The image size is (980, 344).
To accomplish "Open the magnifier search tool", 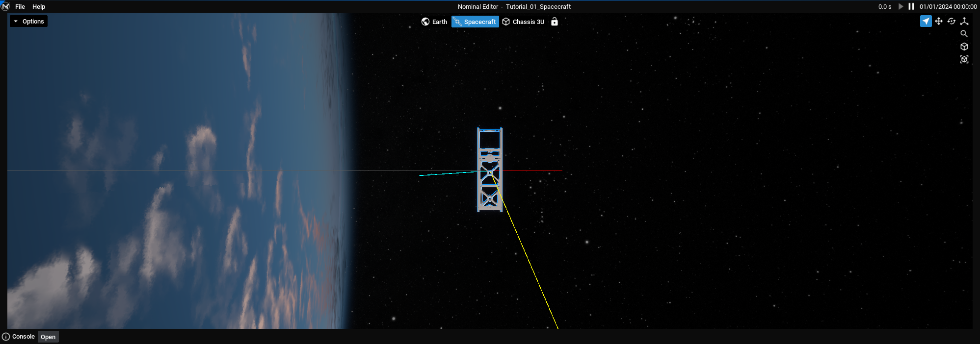I will coord(964,34).
